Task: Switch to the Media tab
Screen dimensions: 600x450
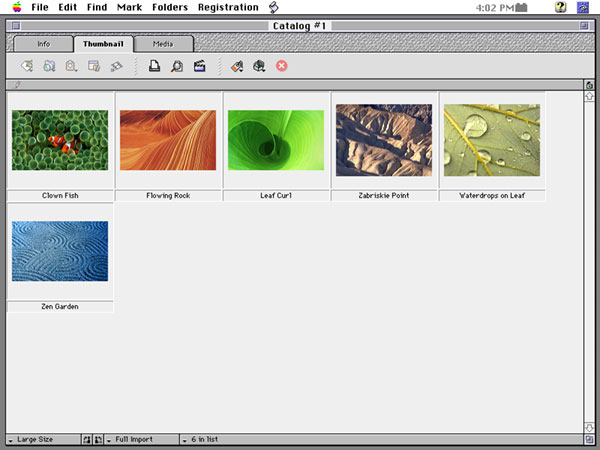Action: coord(163,44)
